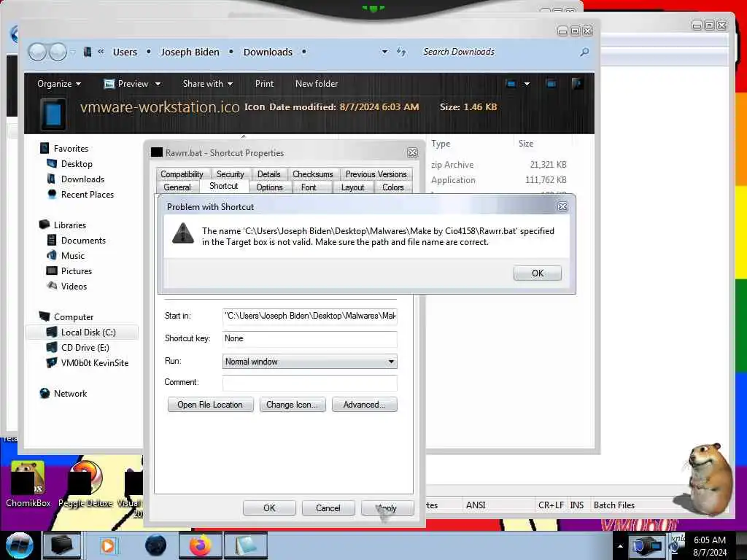Click the Explorer help icon

[576, 84]
